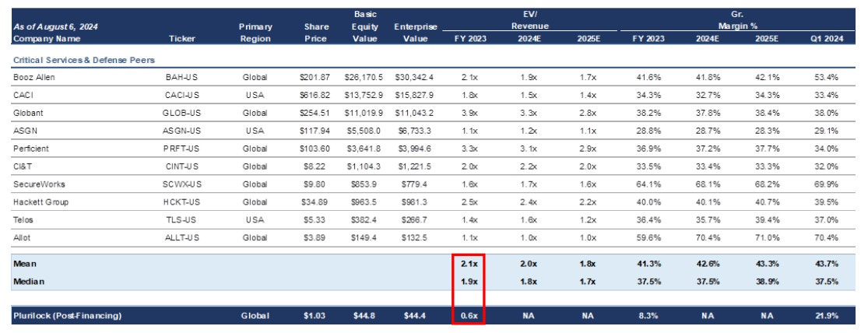The width and height of the screenshot is (868, 333).
Task: Select the Mean row label
Action: [x=24, y=265]
